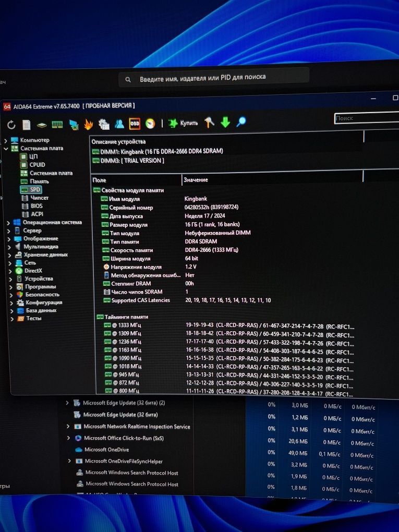Select BIOS in the tree
The width and height of the screenshot is (399, 532).
(37, 206)
